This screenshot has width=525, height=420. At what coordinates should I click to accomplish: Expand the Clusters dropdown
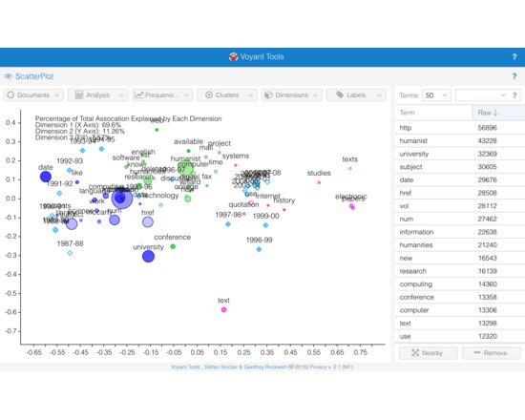coord(227,95)
